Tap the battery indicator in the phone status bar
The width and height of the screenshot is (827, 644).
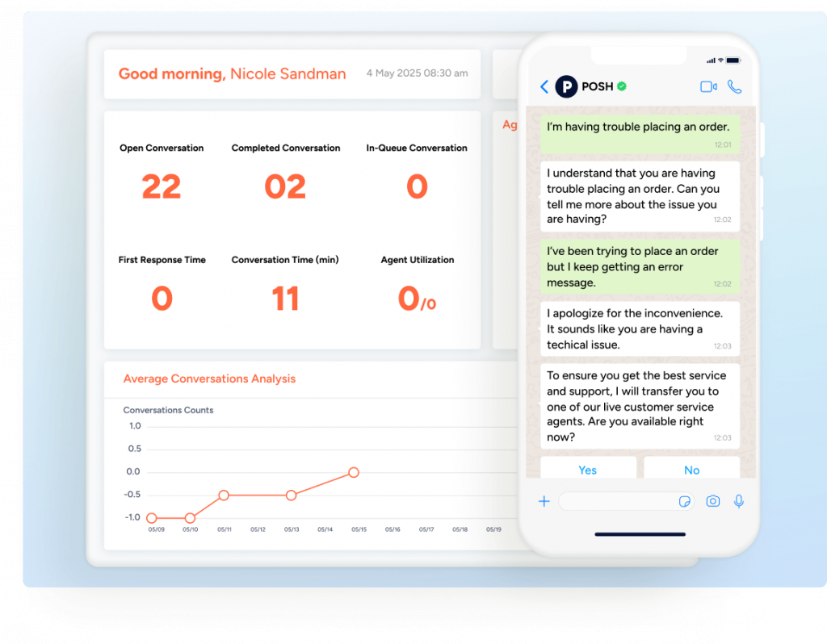[733, 59]
